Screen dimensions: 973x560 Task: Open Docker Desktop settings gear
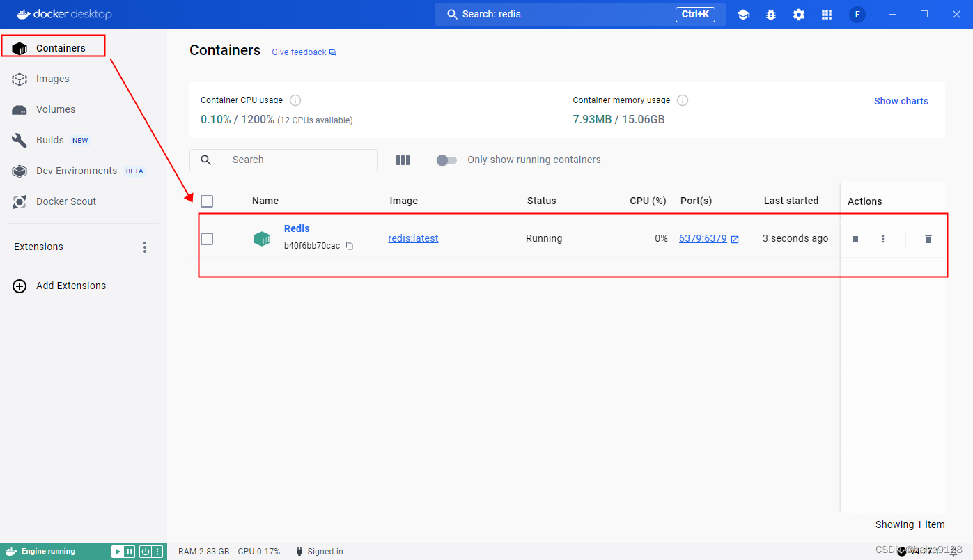pos(799,15)
